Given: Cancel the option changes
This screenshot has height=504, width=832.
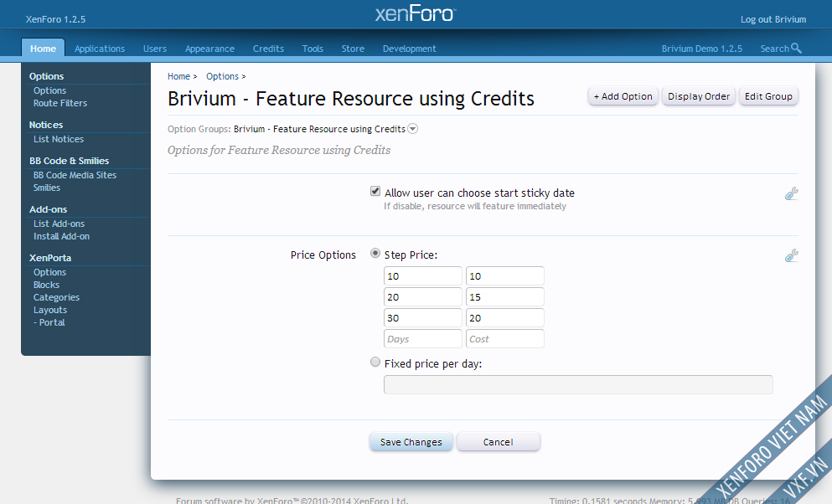Looking at the screenshot, I should [499, 442].
